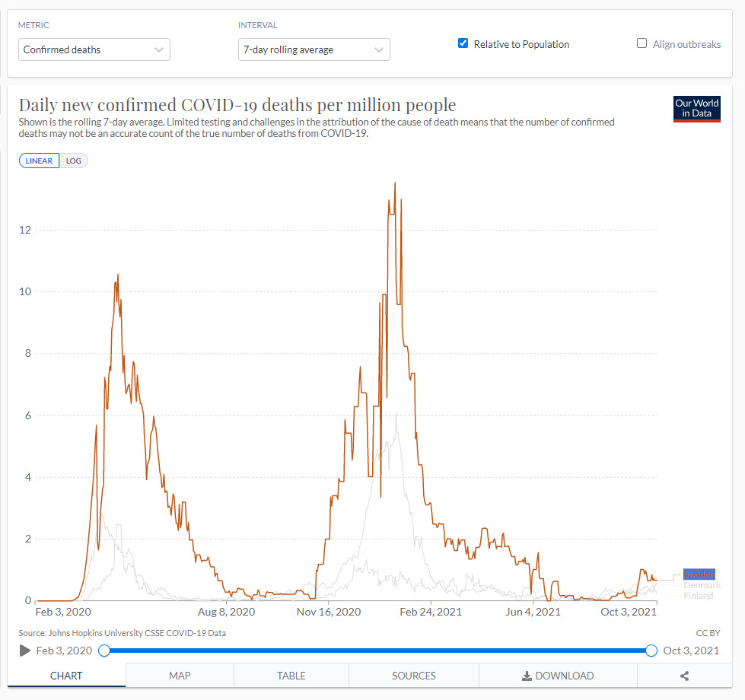Image resolution: width=745 pixels, height=700 pixels.
Task: Open the Confirmed deaths metric dropdown
Action: tap(94, 49)
